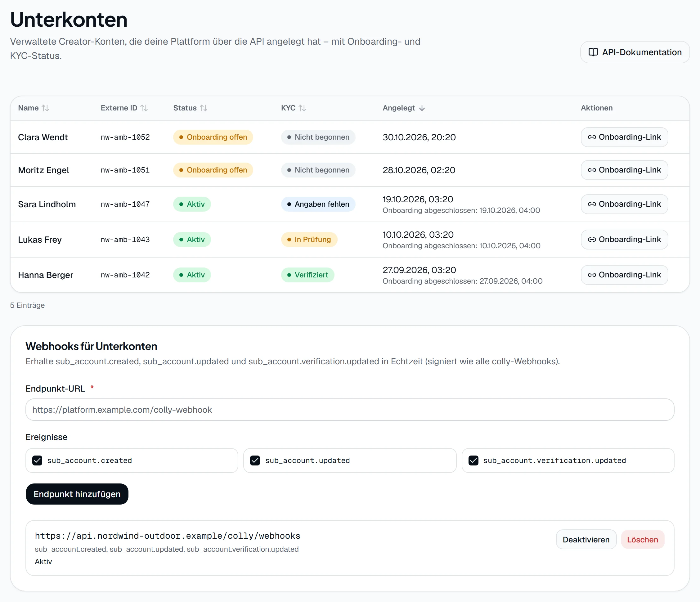700x602 pixels.
Task: Click external ID nw-amb-1042
Action: (125, 275)
